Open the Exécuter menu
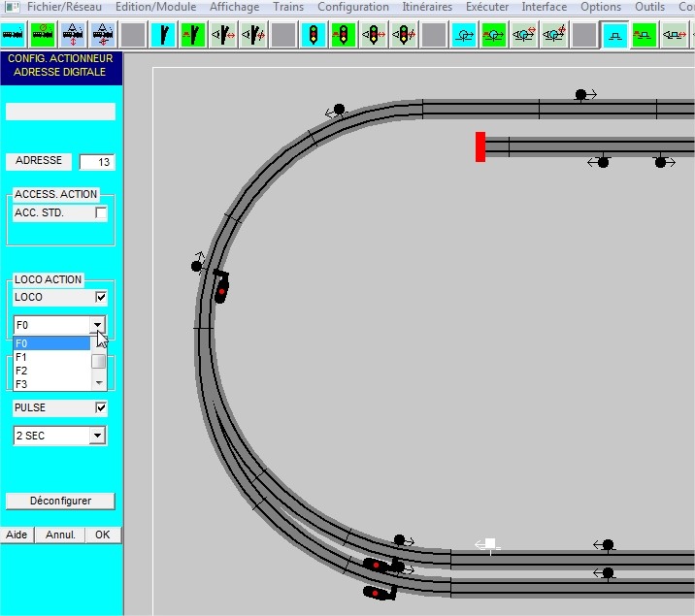 487,7
